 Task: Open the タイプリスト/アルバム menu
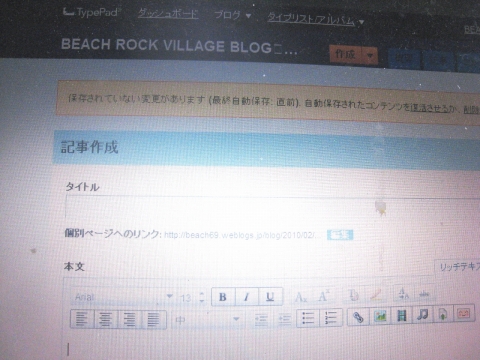311,19
